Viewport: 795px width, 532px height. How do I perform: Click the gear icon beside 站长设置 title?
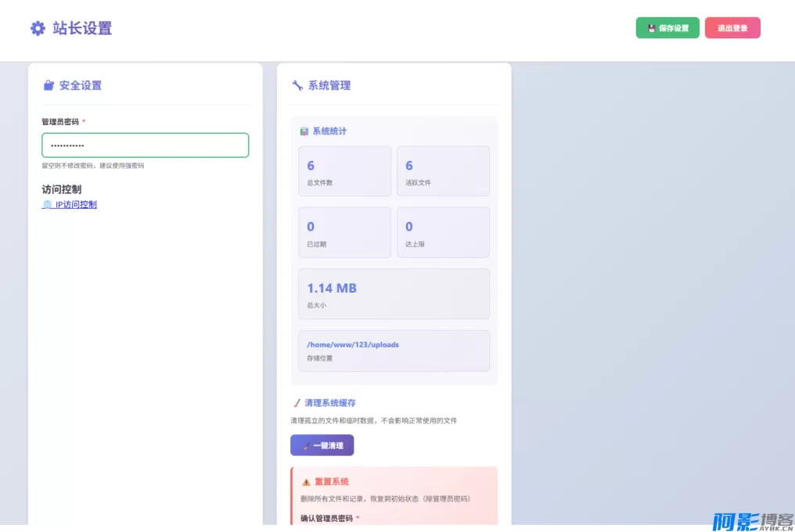pos(37,27)
